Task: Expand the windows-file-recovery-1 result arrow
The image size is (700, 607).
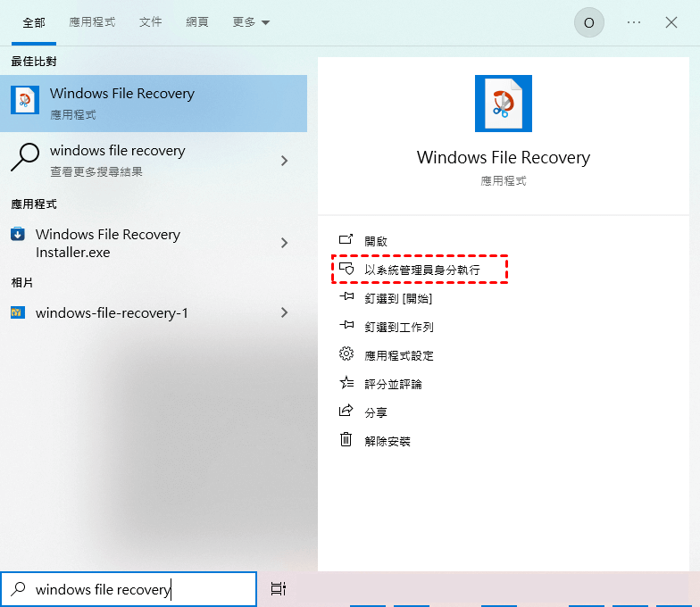Action: [x=284, y=312]
